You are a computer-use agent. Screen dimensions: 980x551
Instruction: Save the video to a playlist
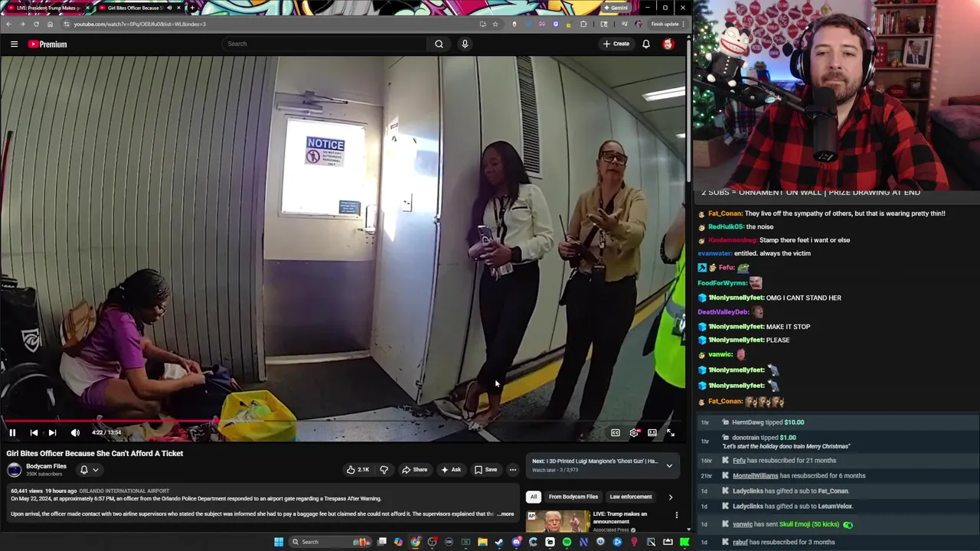click(x=485, y=470)
